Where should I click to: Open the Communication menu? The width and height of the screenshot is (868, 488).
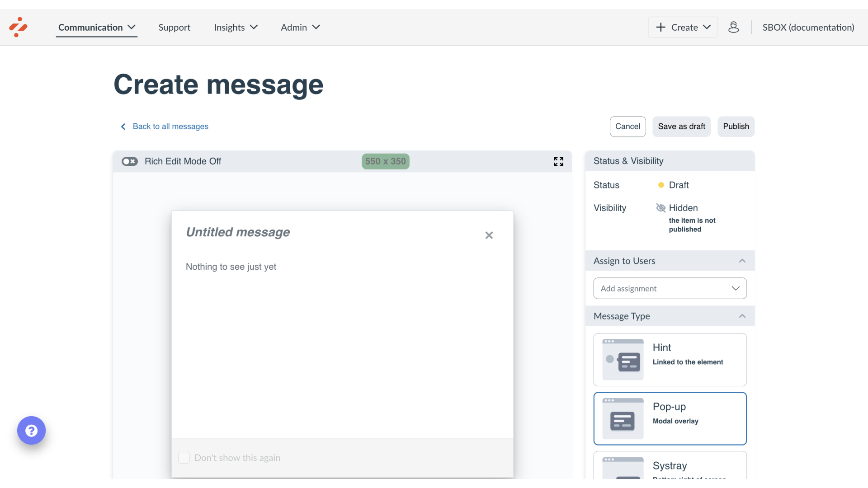coord(97,27)
